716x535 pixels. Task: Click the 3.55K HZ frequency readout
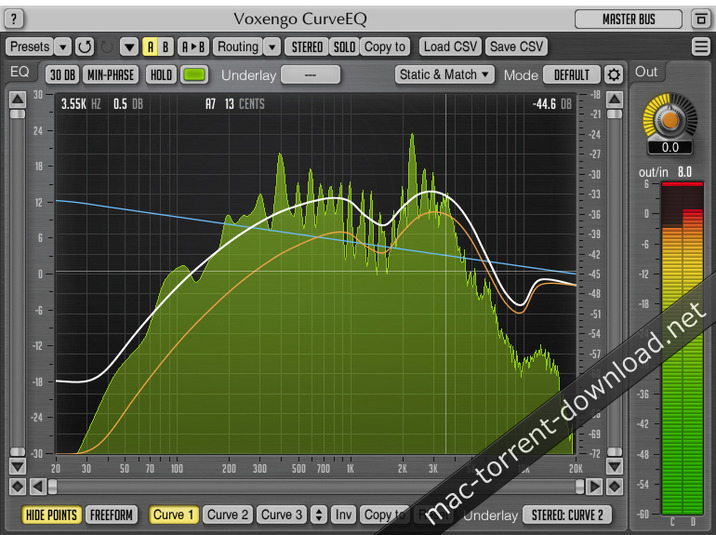(81, 104)
